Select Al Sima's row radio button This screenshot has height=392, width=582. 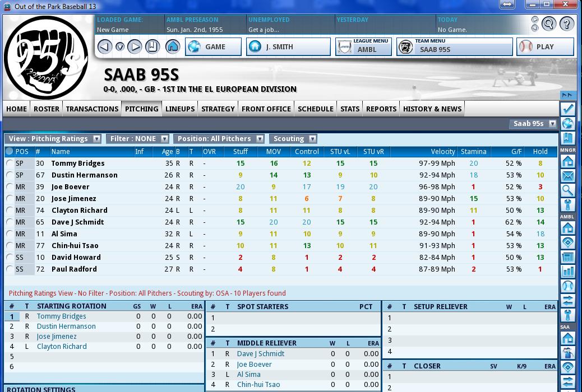click(x=10, y=234)
